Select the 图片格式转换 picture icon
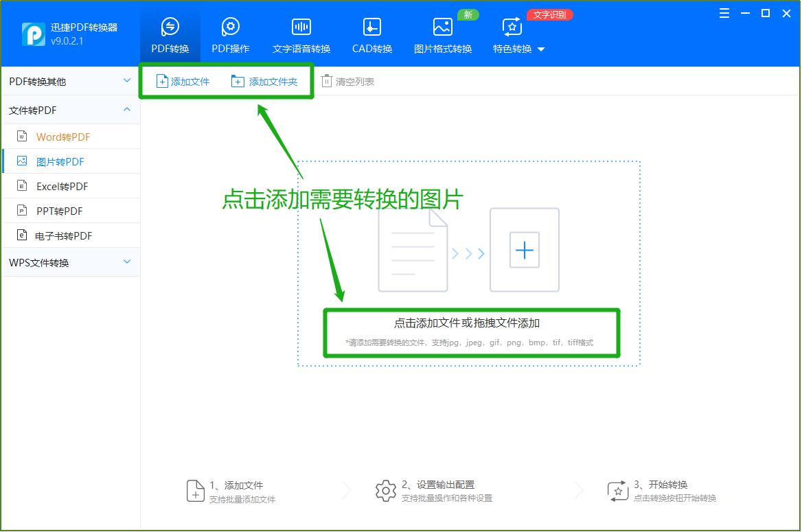Viewport: 802px width, 532px height. (442, 27)
